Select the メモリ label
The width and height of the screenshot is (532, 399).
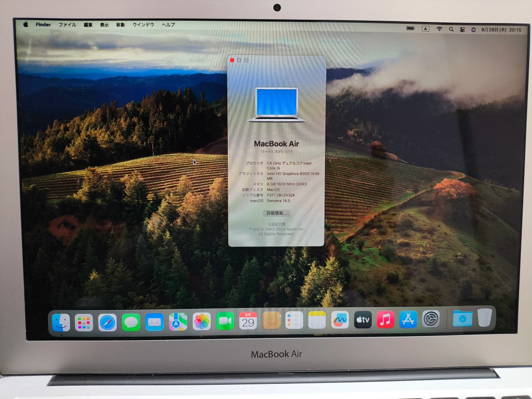tap(258, 184)
